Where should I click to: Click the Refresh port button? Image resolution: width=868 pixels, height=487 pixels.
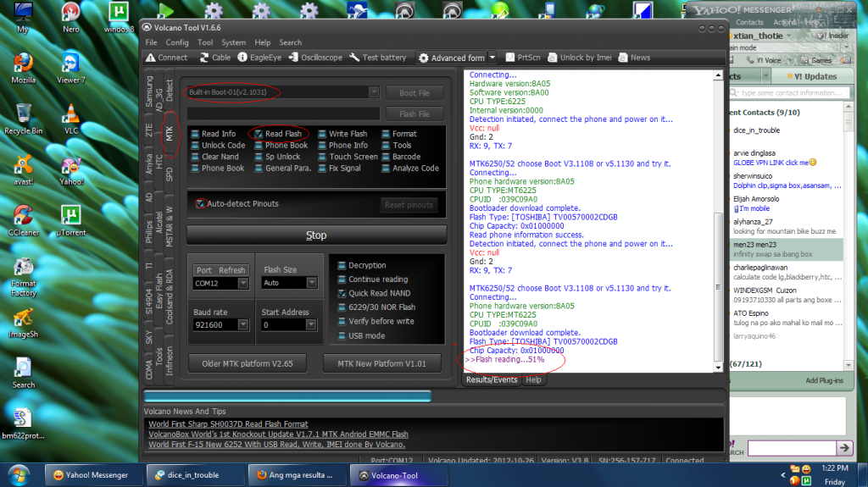[x=231, y=270]
